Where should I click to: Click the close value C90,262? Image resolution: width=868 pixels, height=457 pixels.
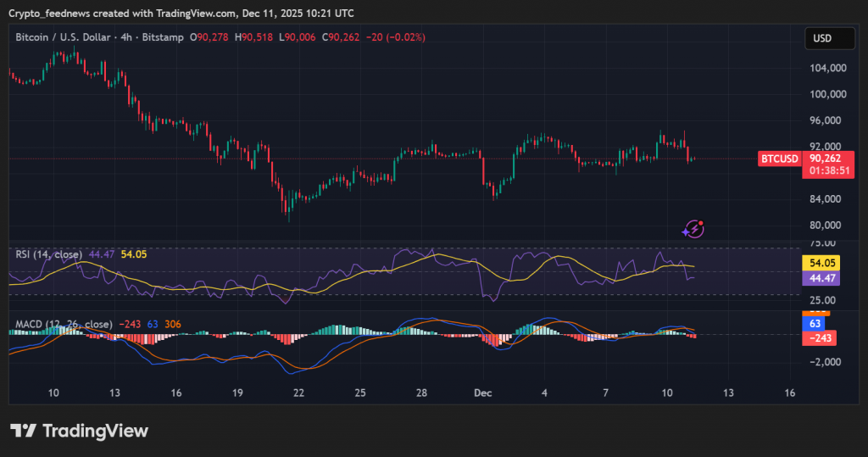point(341,37)
